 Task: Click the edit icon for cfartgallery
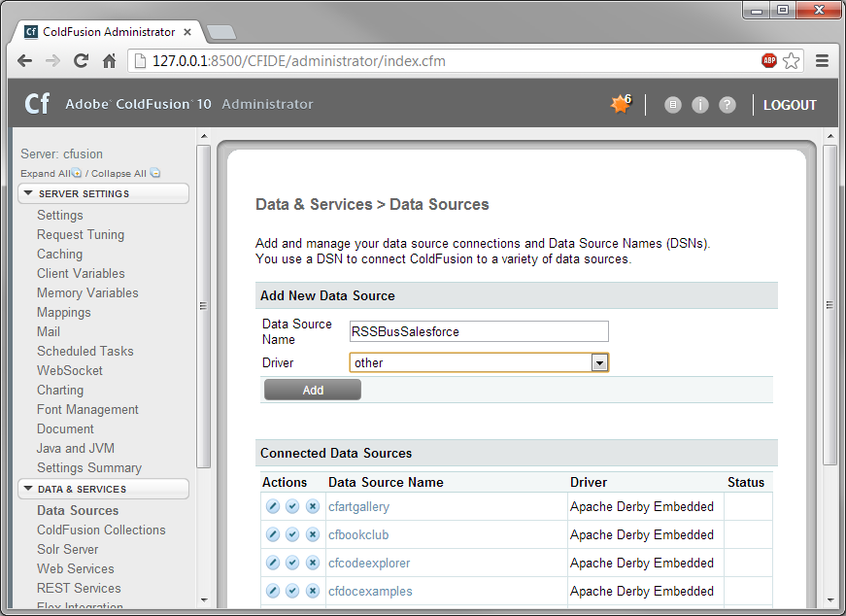coord(273,506)
